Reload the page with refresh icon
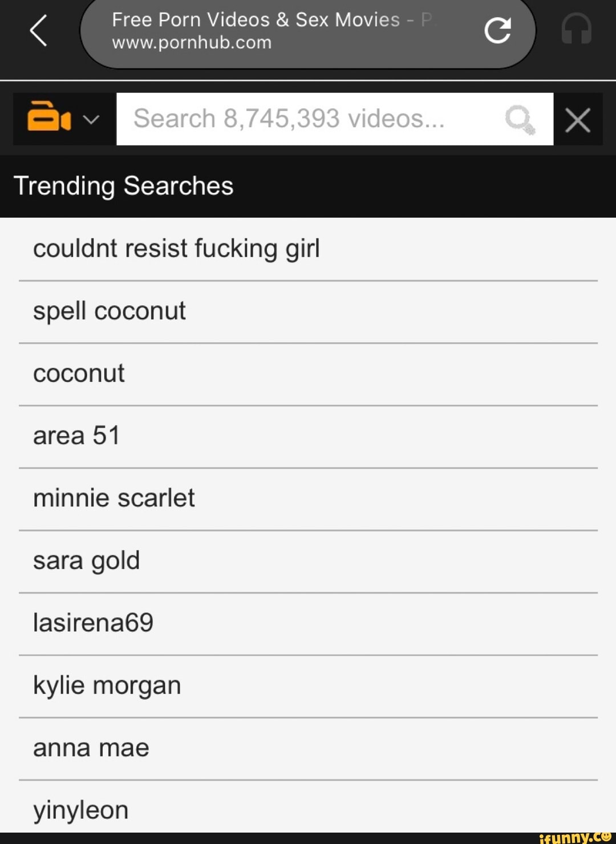Screen dimensions: 616x844 tap(497, 31)
